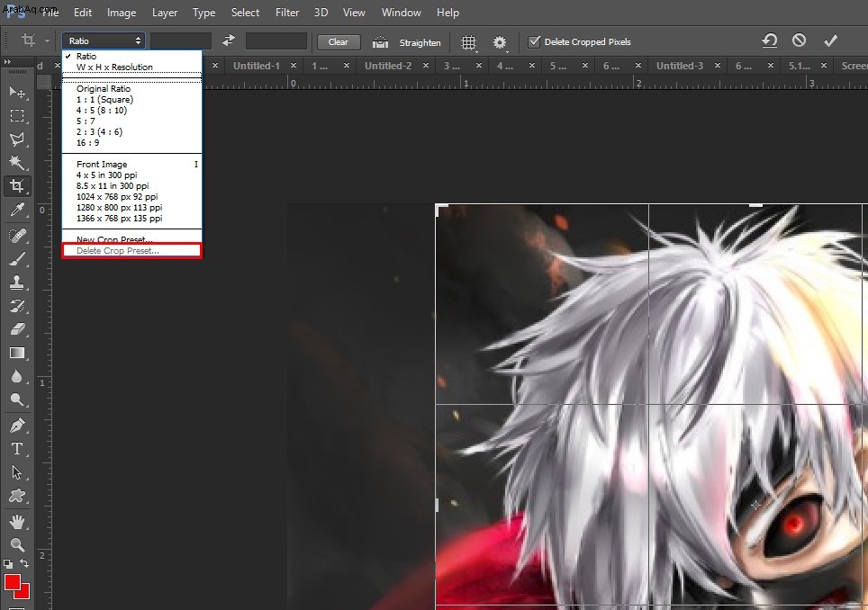Viewport: 868px width, 610px height.
Task: Open the Help menu
Action: 448,13
